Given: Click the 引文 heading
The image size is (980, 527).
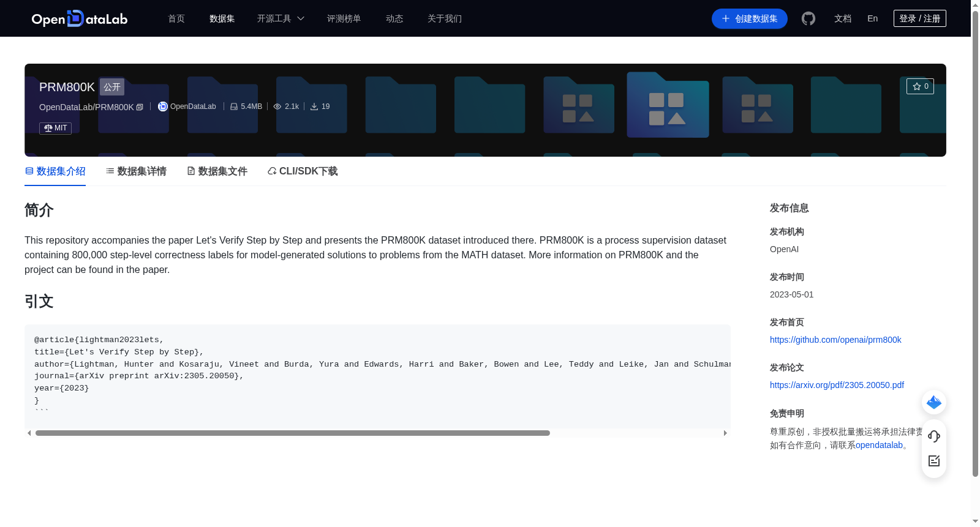Looking at the screenshot, I should pos(39,301).
